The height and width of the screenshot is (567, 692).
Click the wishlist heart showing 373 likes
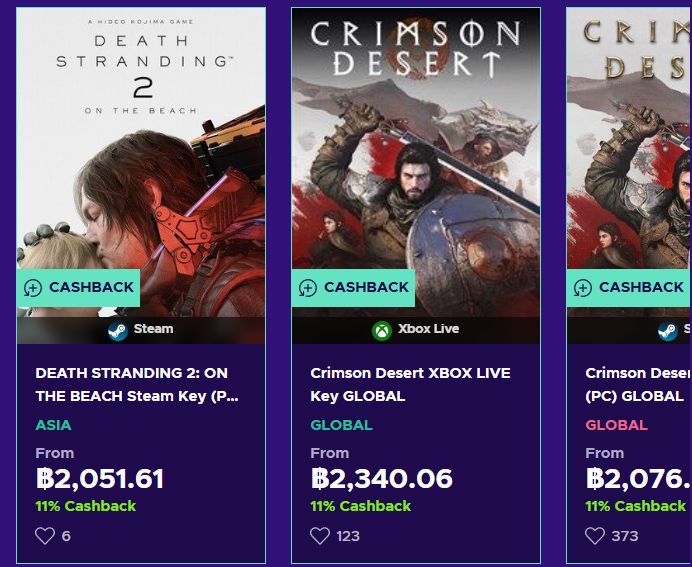(x=595, y=536)
